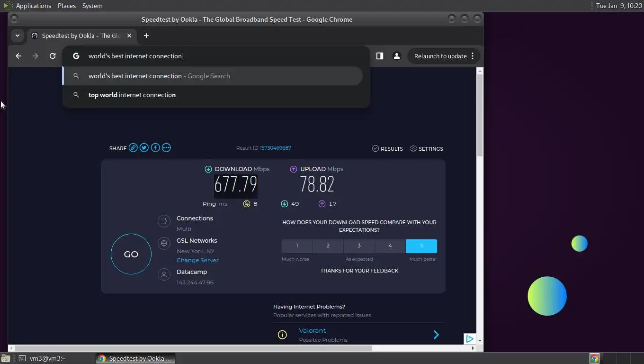Rate download speed as 4

(x=390, y=246)
